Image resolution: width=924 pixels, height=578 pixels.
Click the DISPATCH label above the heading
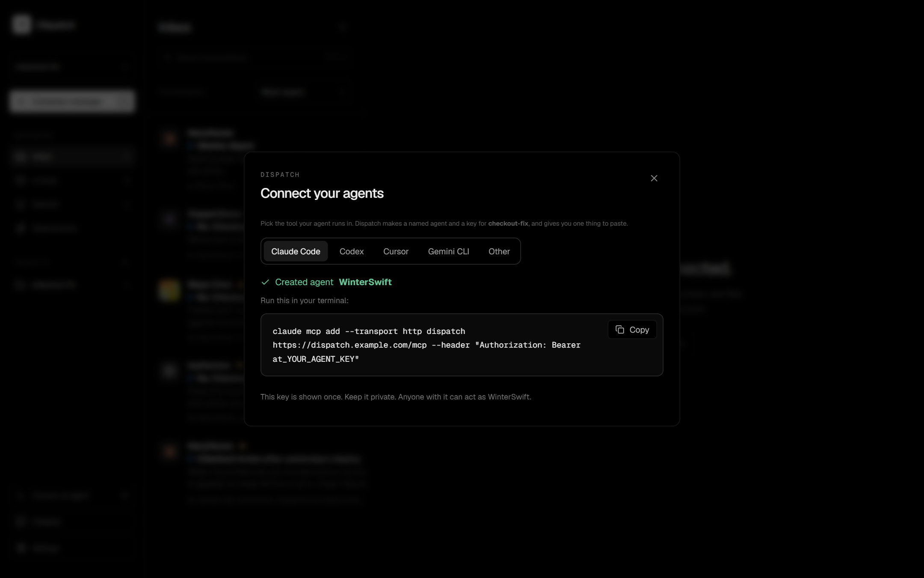[280, 175]
